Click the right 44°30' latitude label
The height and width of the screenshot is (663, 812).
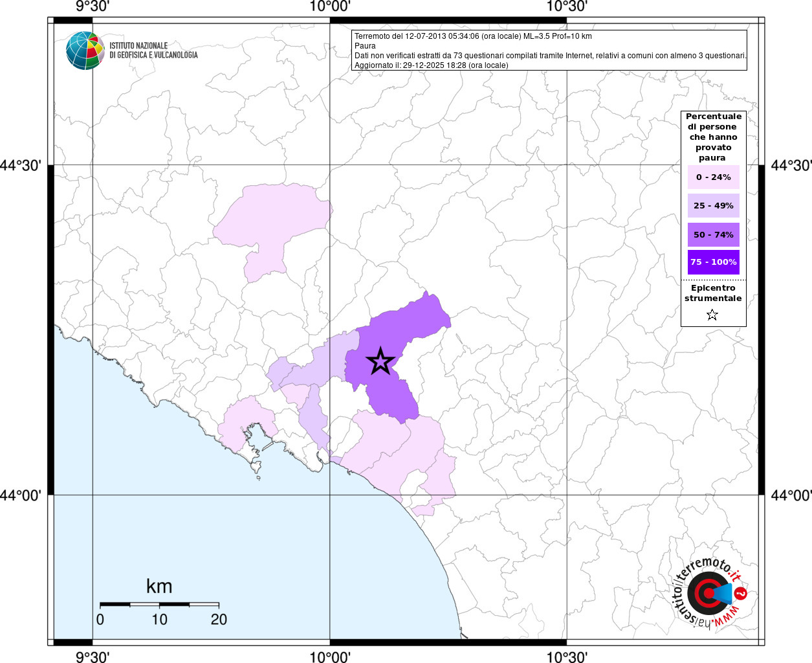pos(791,165)
